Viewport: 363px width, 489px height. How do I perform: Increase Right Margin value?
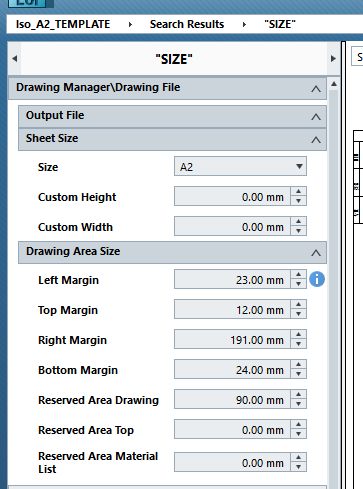click(x=299, y=334)
